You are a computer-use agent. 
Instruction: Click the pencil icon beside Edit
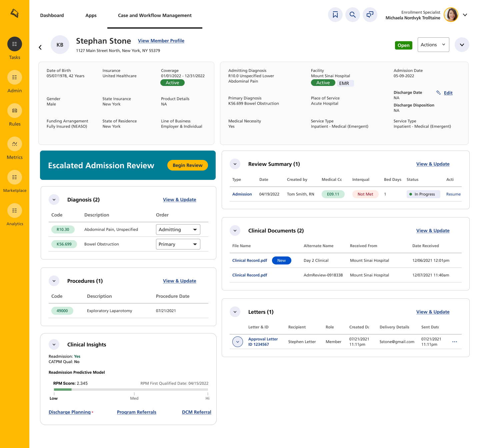click(x=439, y=93)
